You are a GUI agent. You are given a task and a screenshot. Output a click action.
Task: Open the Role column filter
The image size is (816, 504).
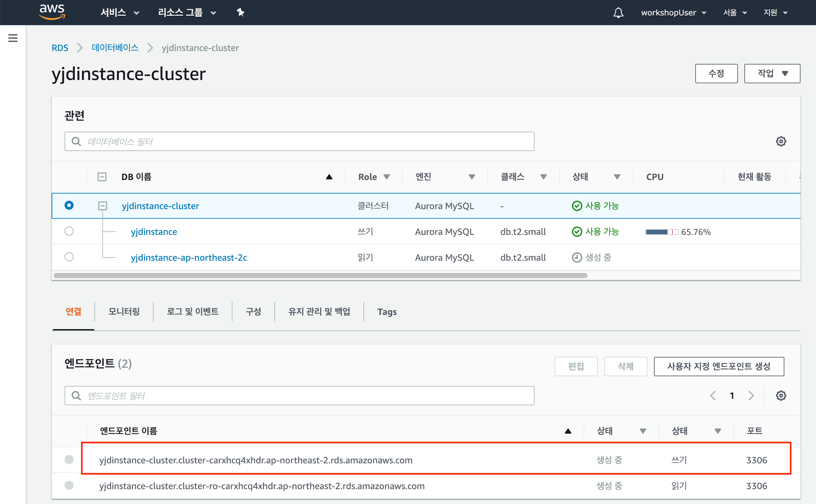pyautogui.click(x=386, y=177)
